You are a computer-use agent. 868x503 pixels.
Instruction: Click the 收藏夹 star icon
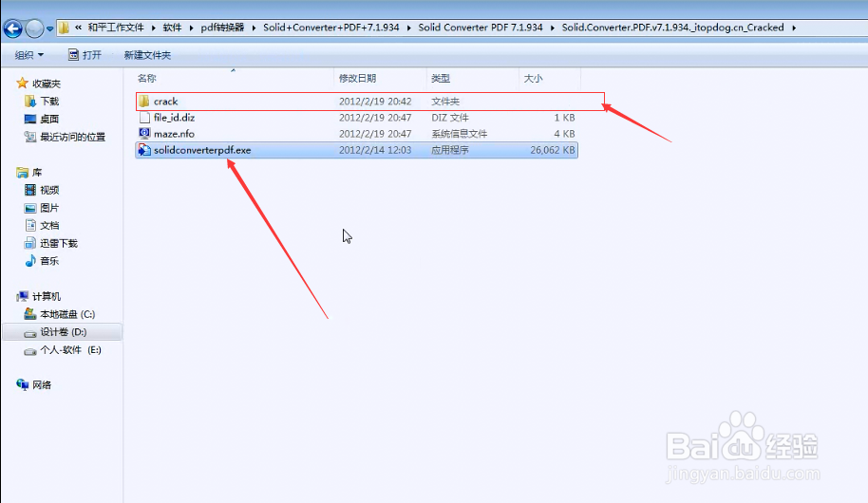tap(22, 83)
